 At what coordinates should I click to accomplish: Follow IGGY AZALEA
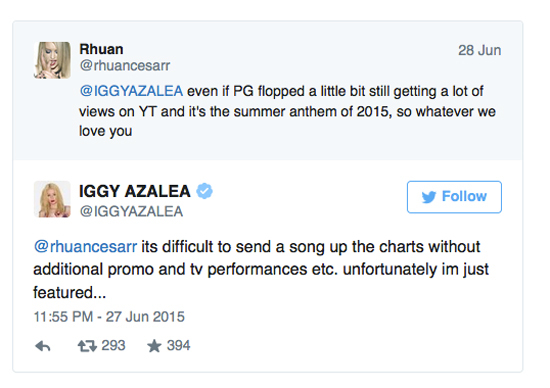pos(454,197)
